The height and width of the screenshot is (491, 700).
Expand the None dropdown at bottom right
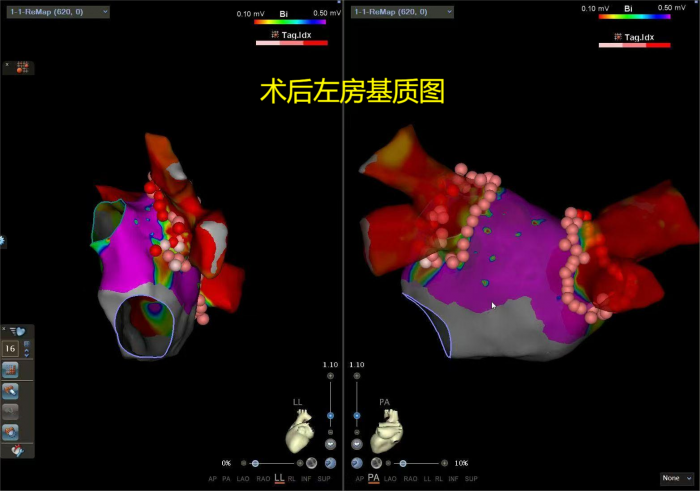[x=677, y=479]
